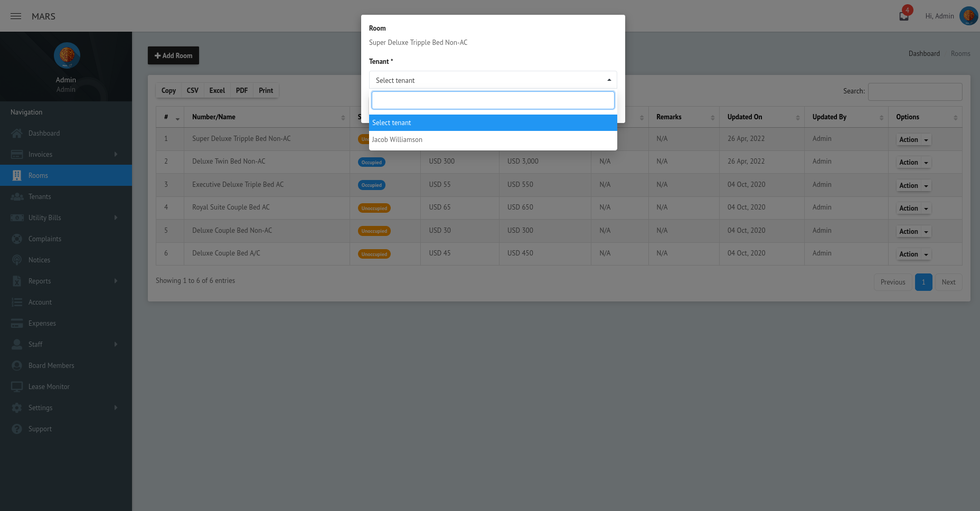This screenshot has height=511, width=980.
Task: Select Jacob Williamson from tenant dropdown
Action: click(397, 139)
